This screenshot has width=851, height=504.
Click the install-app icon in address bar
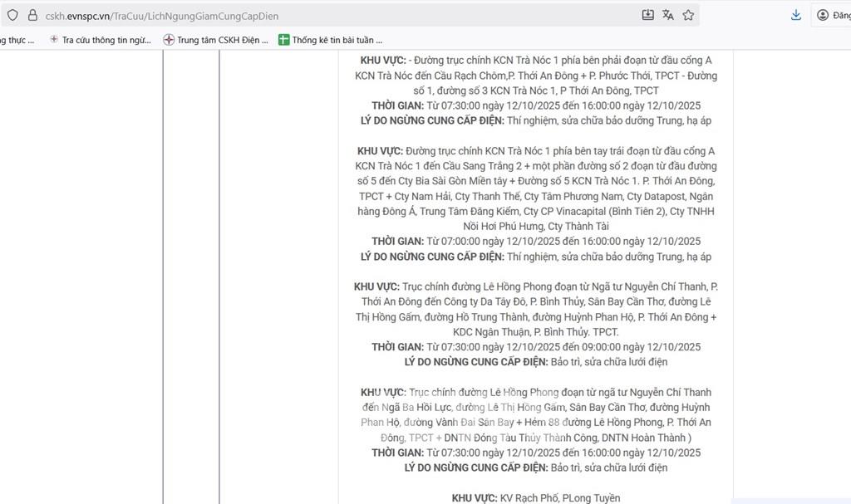[x=648, y=15]
